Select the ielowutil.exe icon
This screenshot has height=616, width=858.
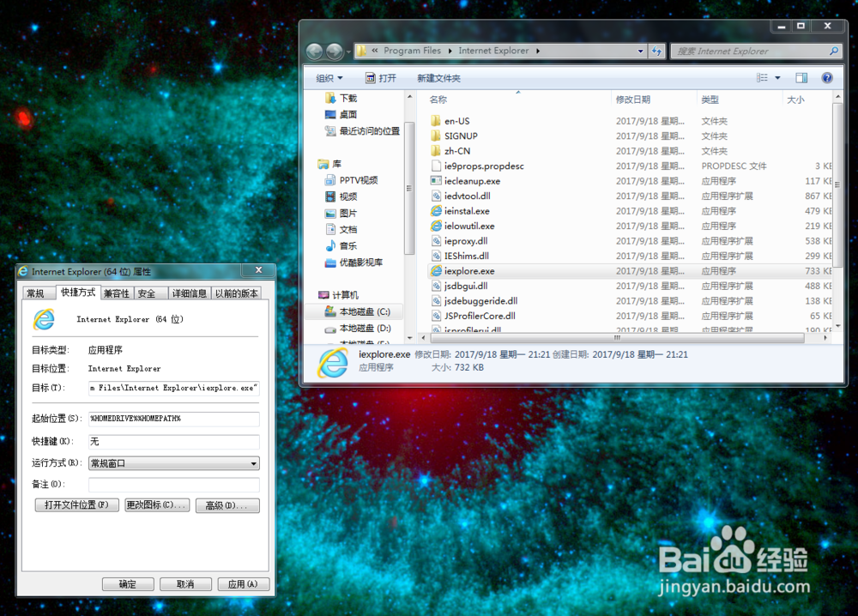point(436,226)
